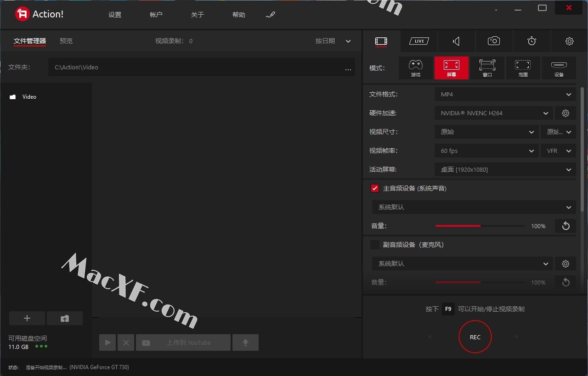Switch to the 预览 tab
Viewport: 588px width, 376px height.
pos(66,41)
